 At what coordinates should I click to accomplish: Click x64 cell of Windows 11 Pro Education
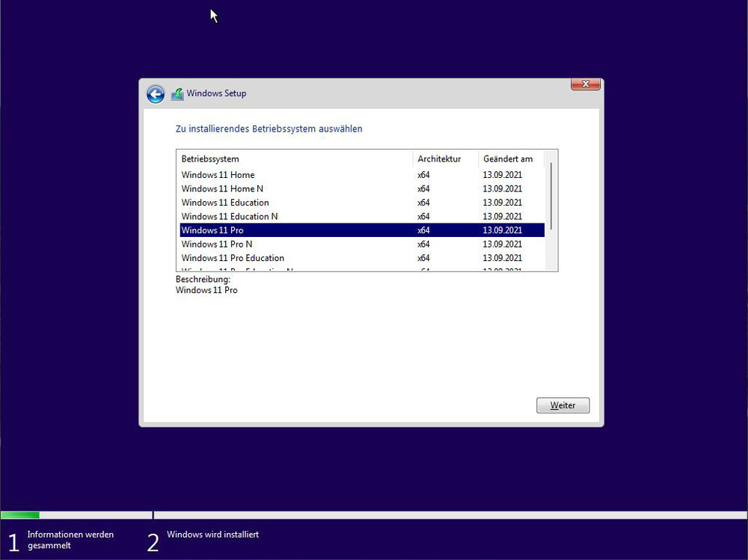(423, 258)
